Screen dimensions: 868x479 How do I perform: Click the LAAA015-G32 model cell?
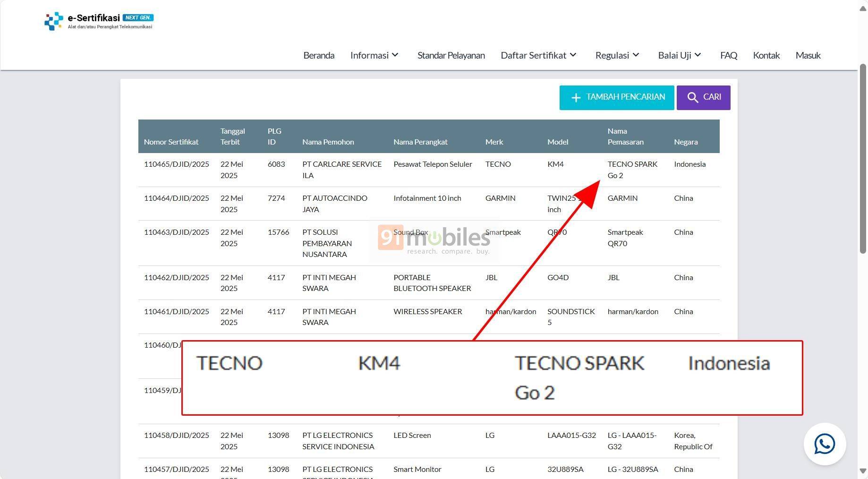(571, 436)
